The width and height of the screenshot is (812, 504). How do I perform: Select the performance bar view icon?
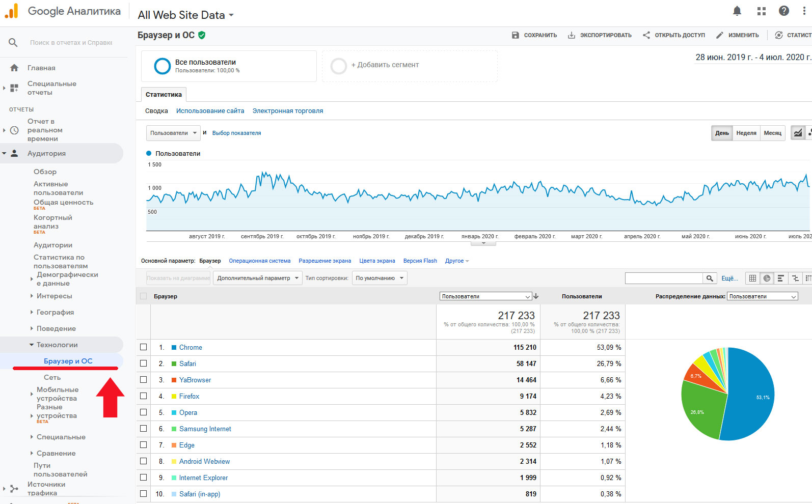coord(780,278)
